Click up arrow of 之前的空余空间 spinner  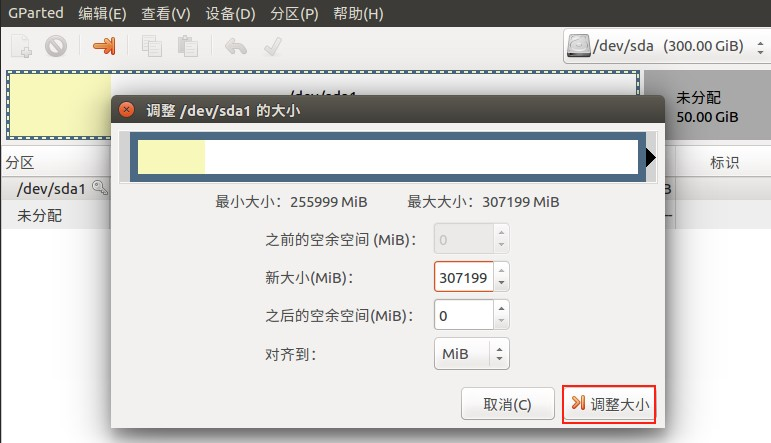click(x=501, y=233)
